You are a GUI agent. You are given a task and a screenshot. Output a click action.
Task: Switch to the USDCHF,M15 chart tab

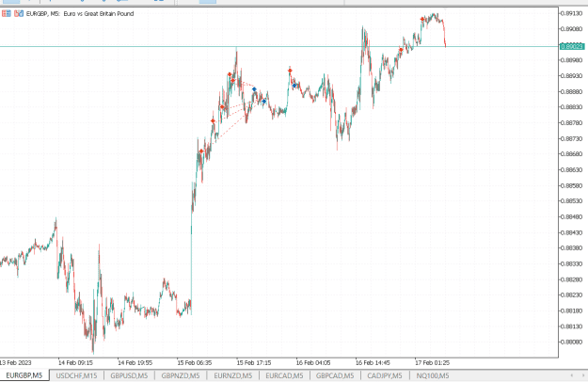coord(76,375)
